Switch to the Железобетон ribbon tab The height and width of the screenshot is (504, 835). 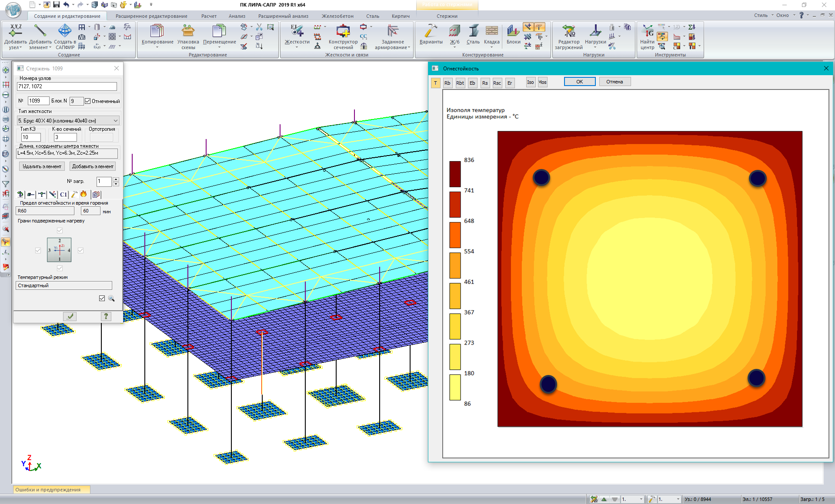click(337, 16)
